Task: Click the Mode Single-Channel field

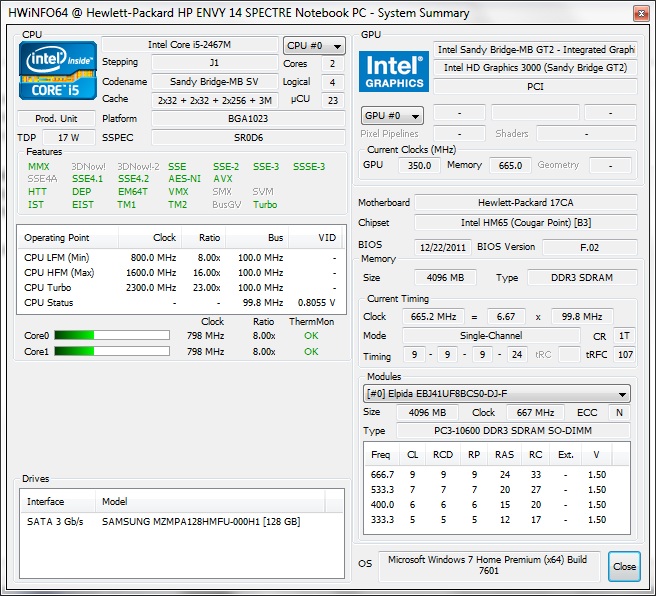Action: 491,335
